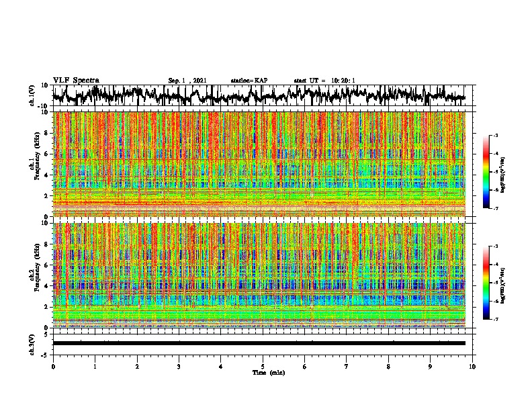Click the 'ch.1(V)' axis label

pyautogui.click(x=32, y=95)
